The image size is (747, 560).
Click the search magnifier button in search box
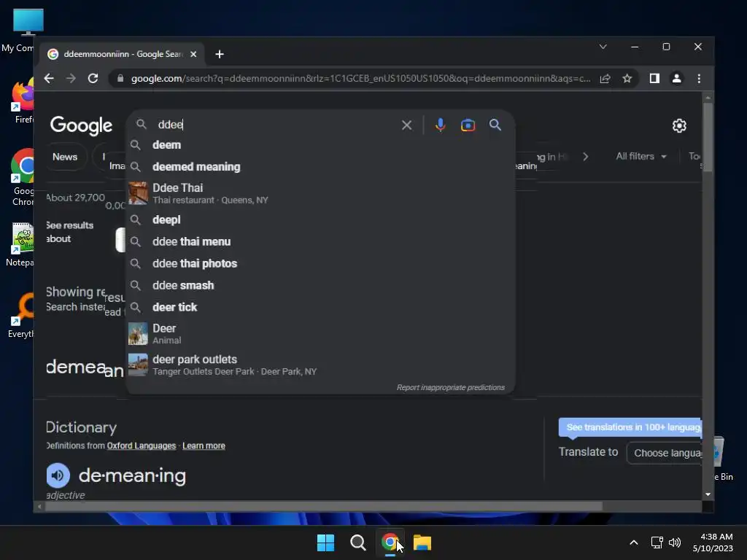coord(495,125)
